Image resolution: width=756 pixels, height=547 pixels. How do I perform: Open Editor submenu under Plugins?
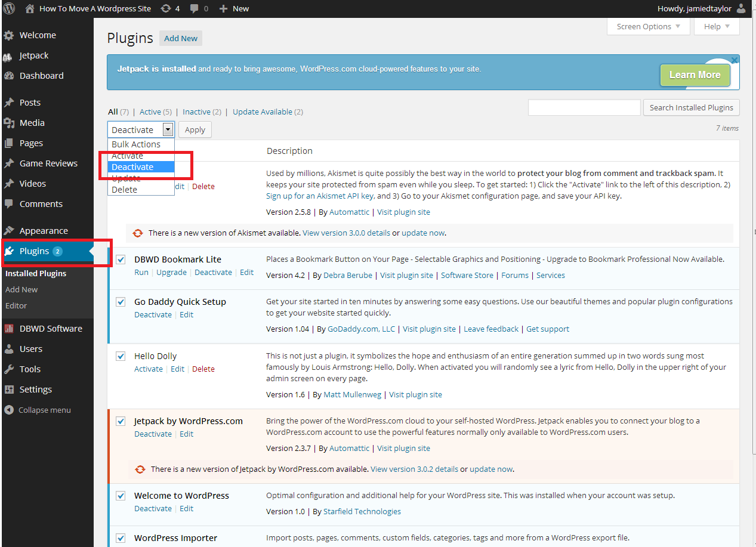click(x=16, y=306)
